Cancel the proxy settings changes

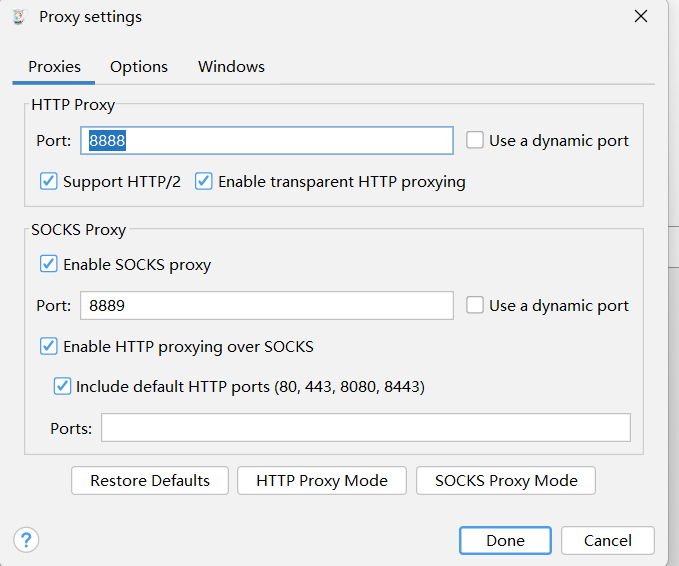tap(608, 540)
